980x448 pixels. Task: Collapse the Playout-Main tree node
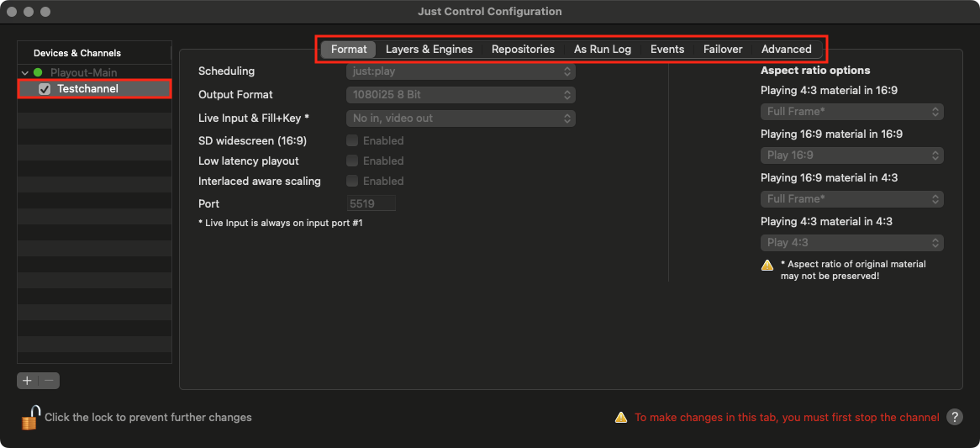[x=25, y=73]
